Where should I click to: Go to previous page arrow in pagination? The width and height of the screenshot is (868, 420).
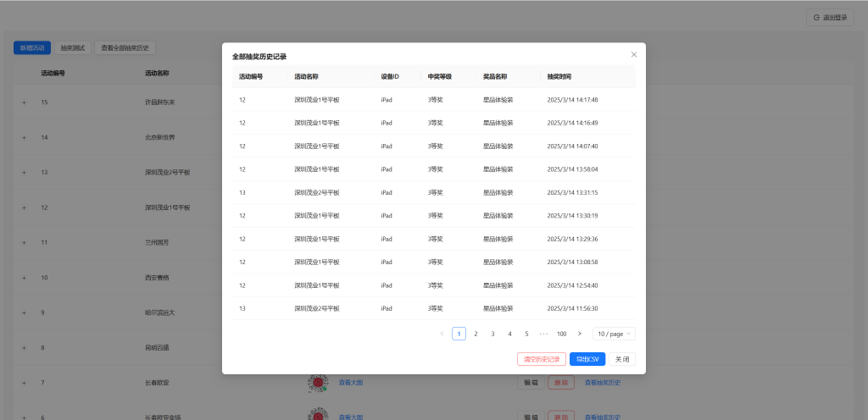click(x=442, y=334)
